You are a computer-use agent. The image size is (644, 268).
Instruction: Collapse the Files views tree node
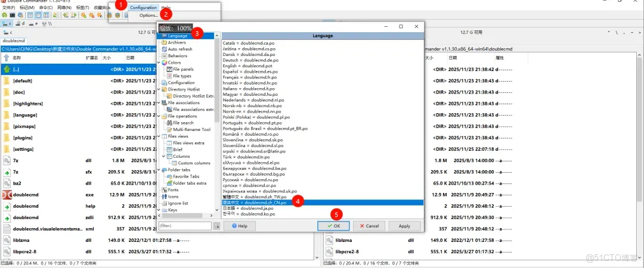pos(159,136)
